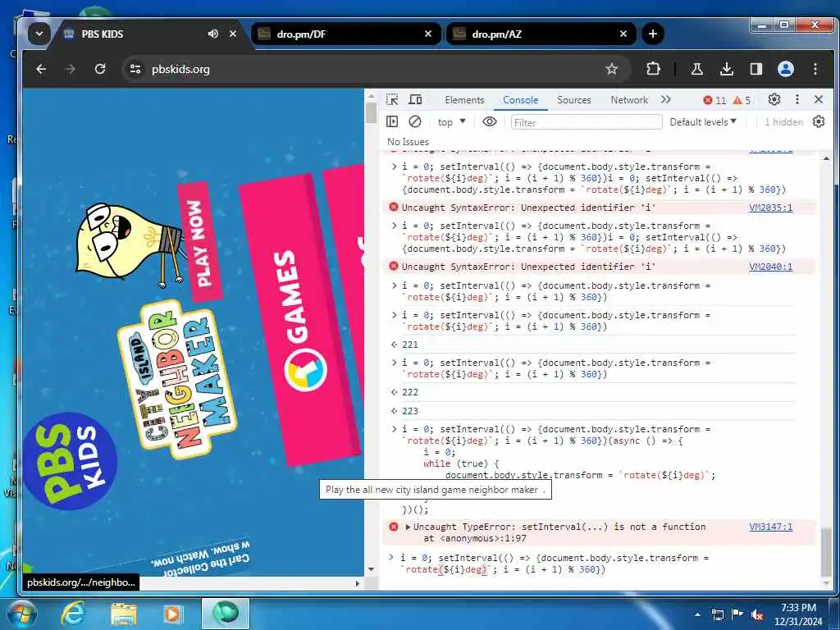Click the pbskids.org address bar
This screenshot has width=840, height=630.
pyautogui.click(x=375, y=69)
